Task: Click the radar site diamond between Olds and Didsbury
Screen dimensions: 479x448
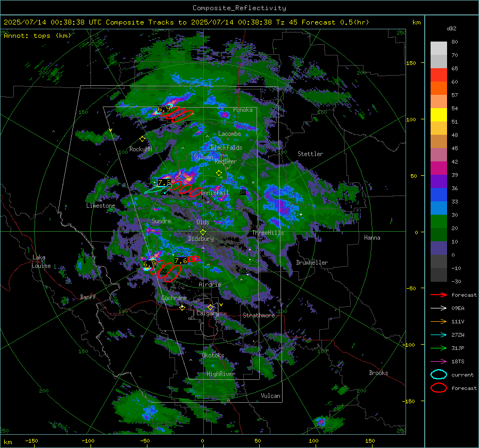Action: [x=203, y=232]
